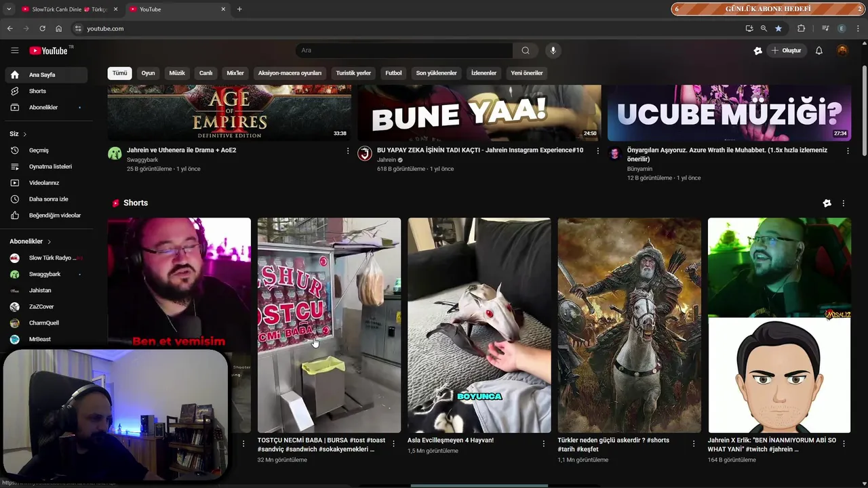Open options for BU YAPAY ZEKA video
868x488 pixels.
click(x=597, y=150)
